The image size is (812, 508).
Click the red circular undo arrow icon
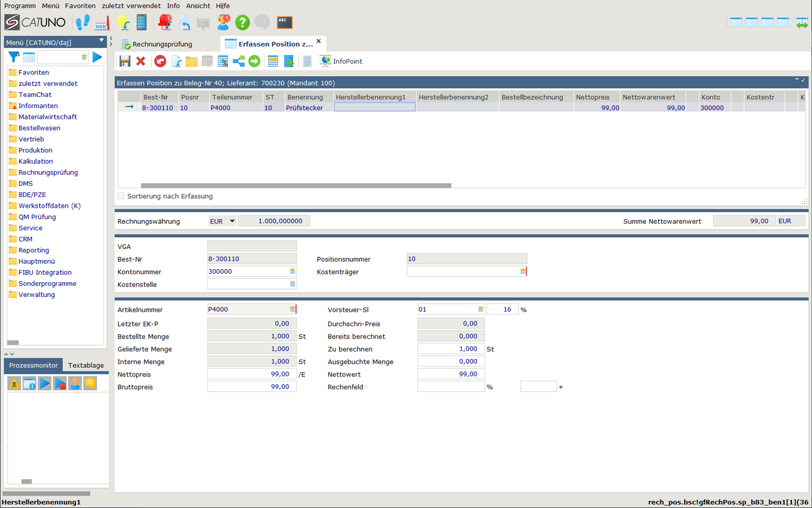tap(160, 61)
